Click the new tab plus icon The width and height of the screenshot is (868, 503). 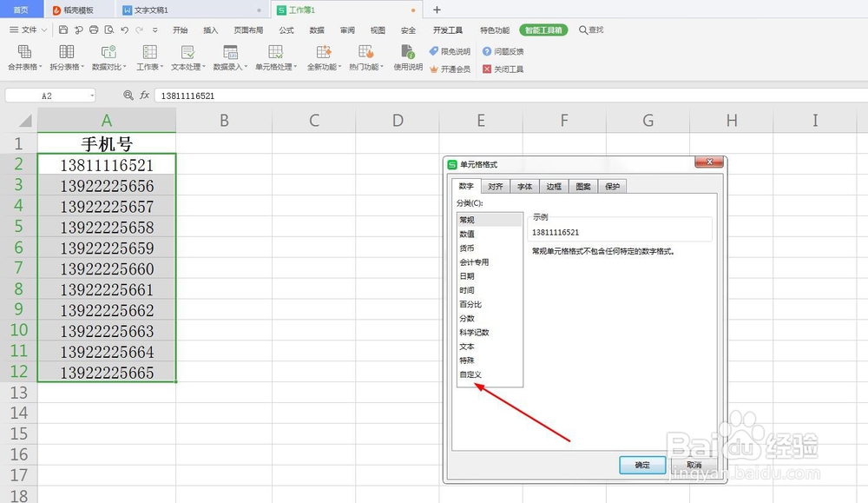click(x=437, y=10)
